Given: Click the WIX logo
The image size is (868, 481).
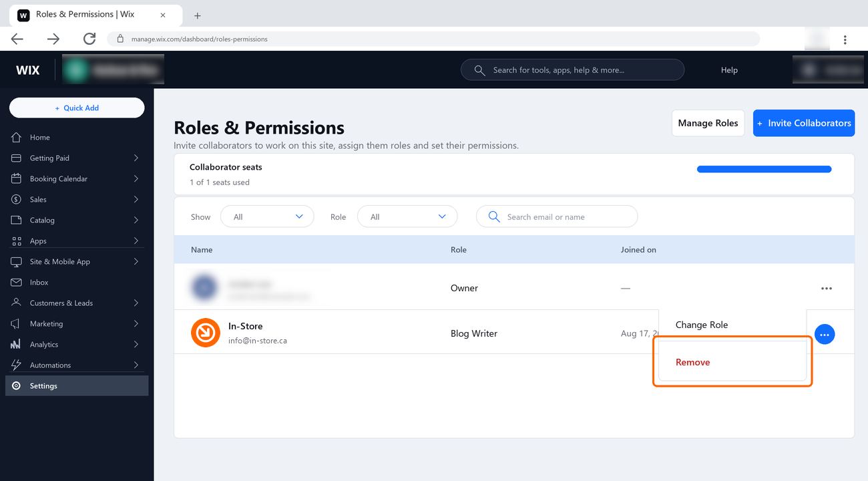Looking at the screenshot, I should (28, 70).
